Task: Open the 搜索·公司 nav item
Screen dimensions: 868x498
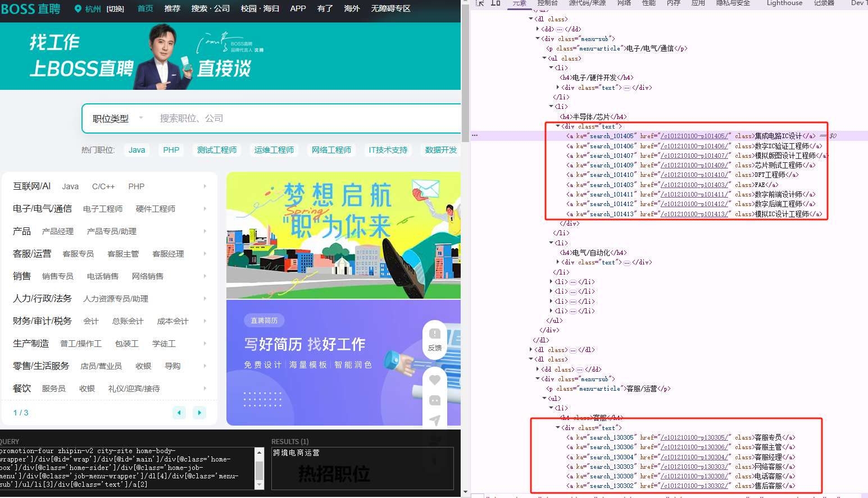Action: [x=211, y=9]
